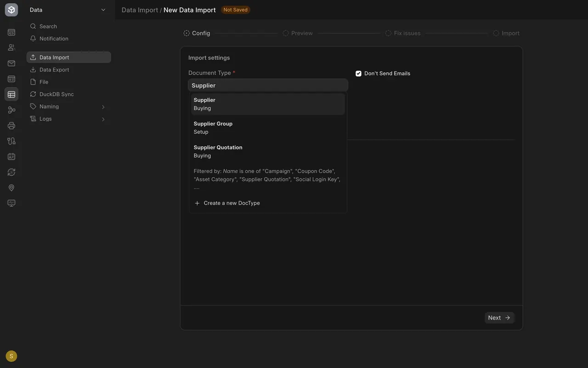This screenshot has height=368, width=588.
Task: Open the web page layout icon in rail
Action: tap(11, 79)
